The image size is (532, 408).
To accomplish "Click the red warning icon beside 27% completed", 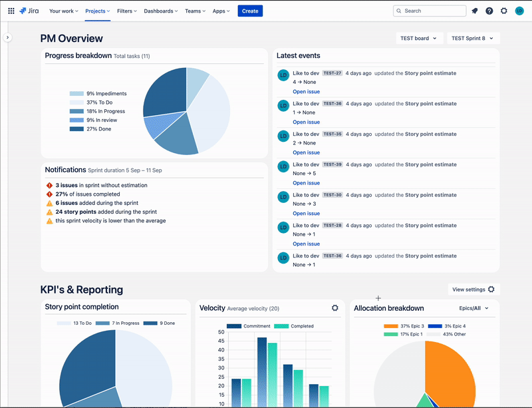I will [49, 194].
